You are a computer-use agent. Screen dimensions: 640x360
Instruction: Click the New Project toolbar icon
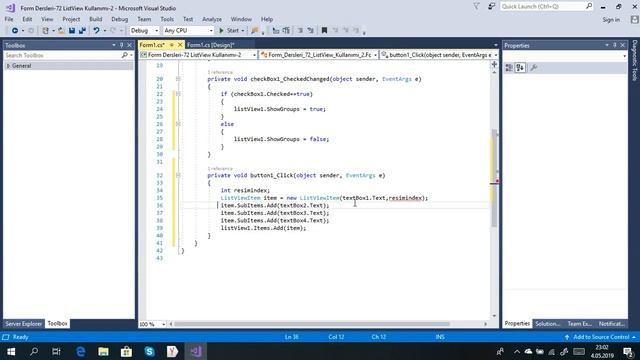coord(45,31)
